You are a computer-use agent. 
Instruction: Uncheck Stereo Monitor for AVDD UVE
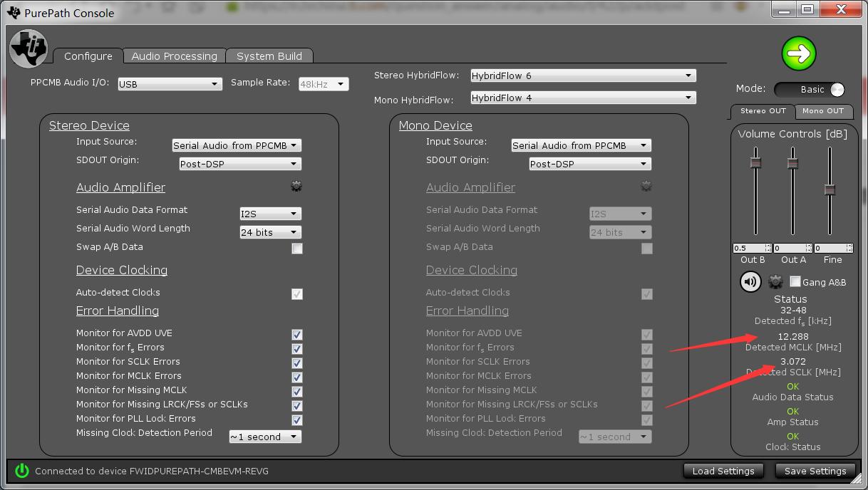point(297,335)
